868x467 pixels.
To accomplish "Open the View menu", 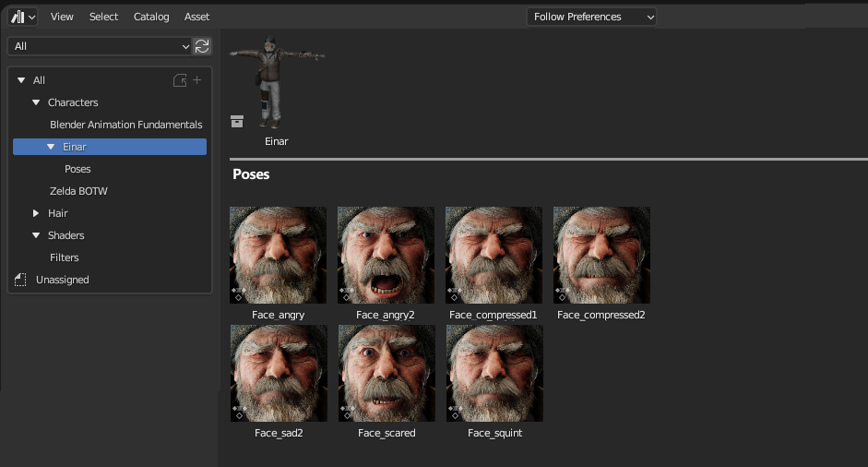I will [62, 17].
